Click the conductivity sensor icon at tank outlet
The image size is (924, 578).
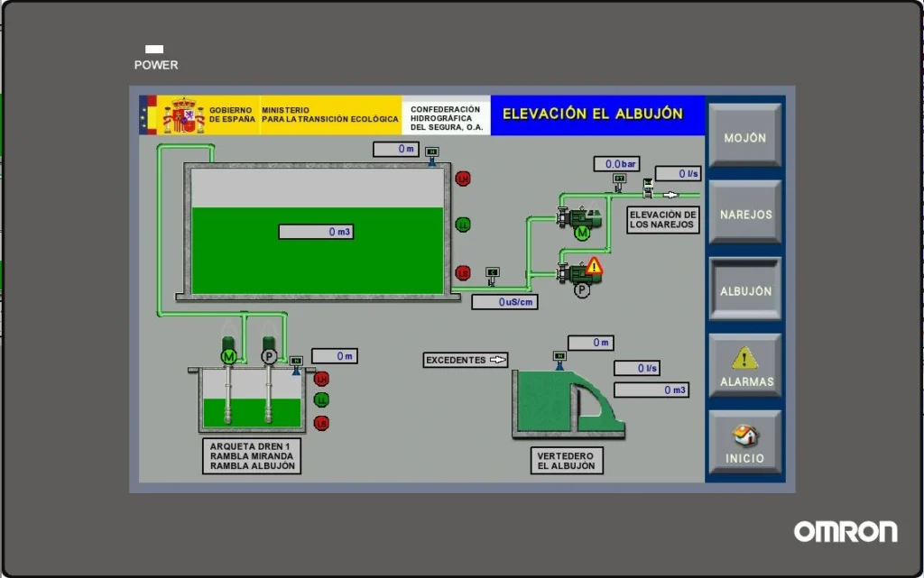pyautogui.click(x=492, y=272)
